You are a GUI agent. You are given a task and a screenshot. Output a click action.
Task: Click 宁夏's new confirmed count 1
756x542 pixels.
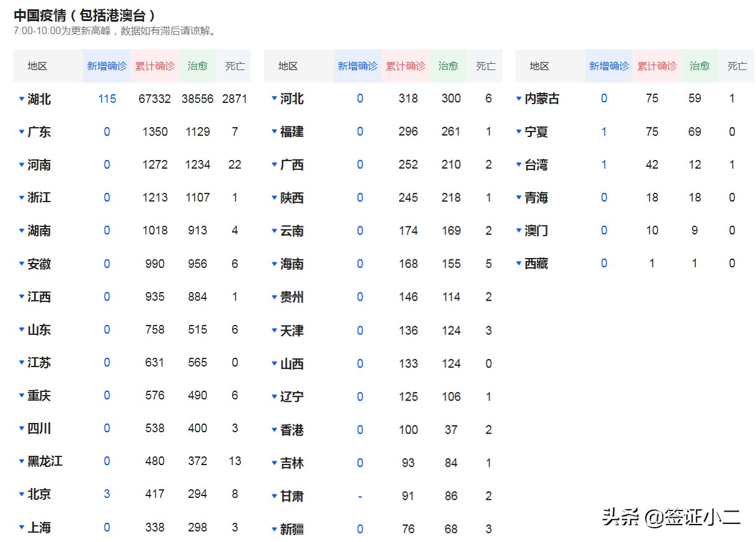[603, 131]
